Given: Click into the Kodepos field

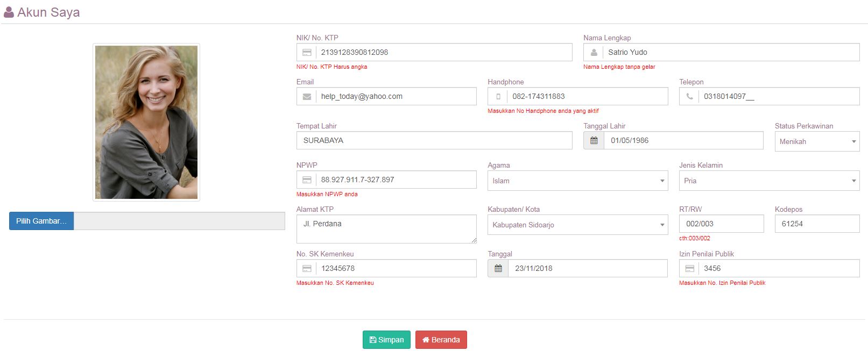Looking at the screenshot, I should [x=817, y=224].
